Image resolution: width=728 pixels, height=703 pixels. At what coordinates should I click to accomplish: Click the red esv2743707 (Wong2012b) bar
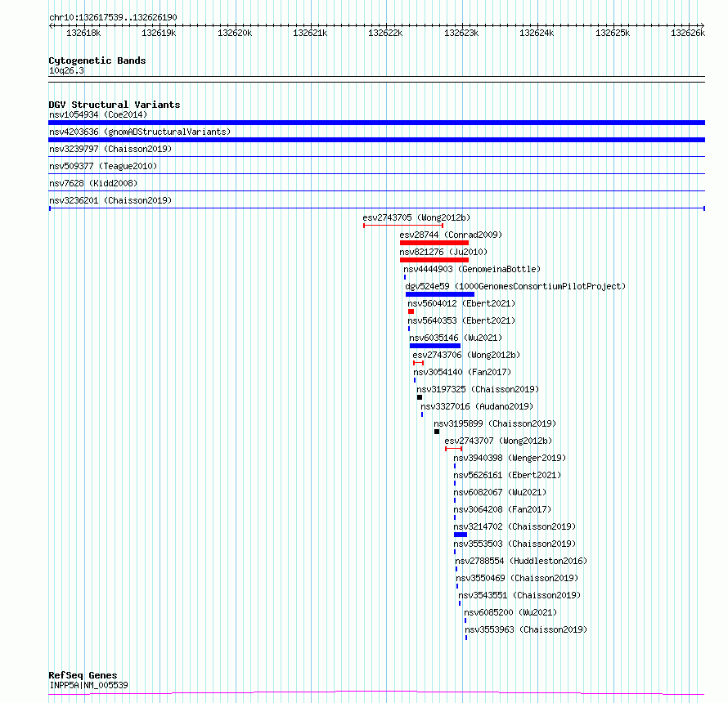point(454,449)
